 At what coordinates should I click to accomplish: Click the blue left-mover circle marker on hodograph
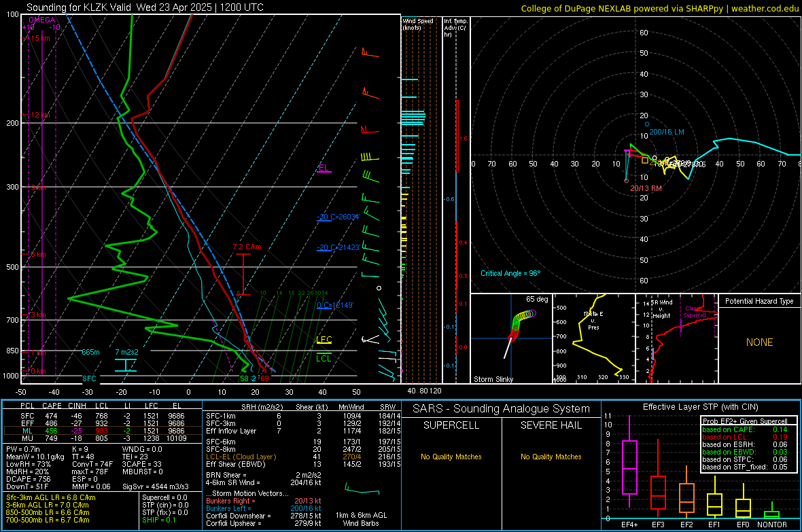click(647, 124)
